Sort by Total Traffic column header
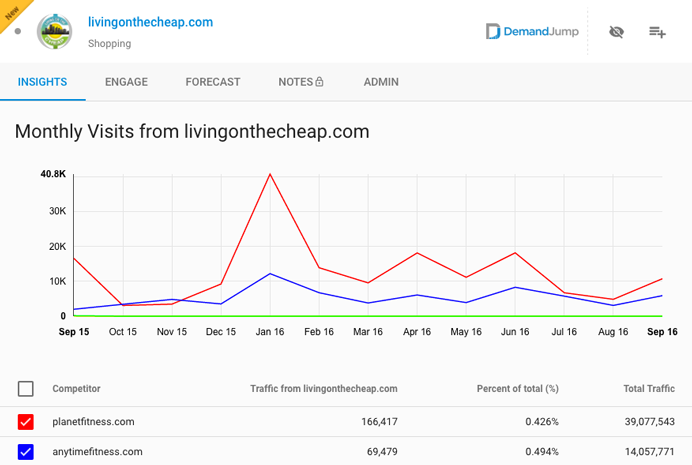 pyautogui.click(x=649, y=389)
